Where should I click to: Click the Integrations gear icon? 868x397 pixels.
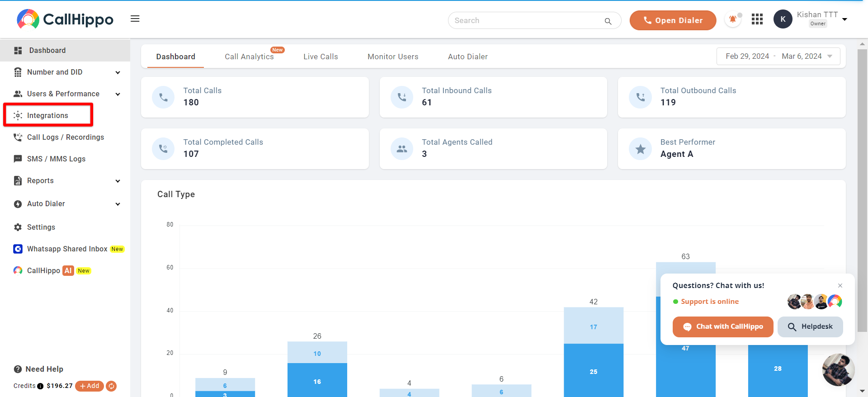18,115
